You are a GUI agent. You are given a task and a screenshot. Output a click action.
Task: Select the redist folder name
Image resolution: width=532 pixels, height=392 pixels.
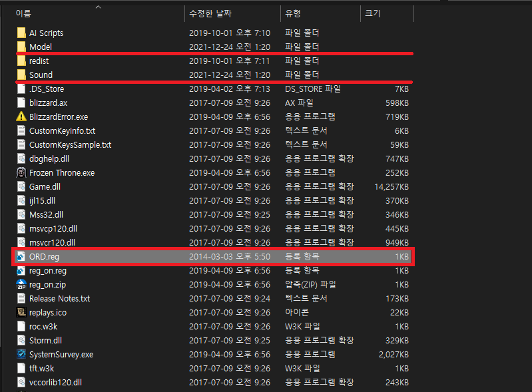(39, 61)
